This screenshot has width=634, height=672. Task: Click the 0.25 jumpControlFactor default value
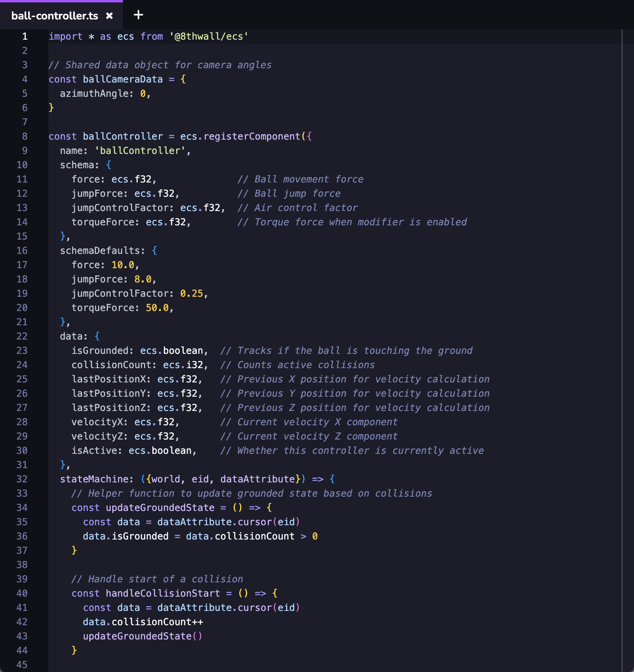click(191, 294)
